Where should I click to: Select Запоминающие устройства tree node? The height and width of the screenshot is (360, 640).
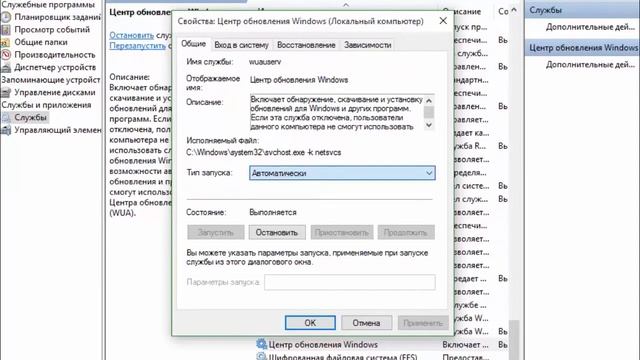click(51, 80)
